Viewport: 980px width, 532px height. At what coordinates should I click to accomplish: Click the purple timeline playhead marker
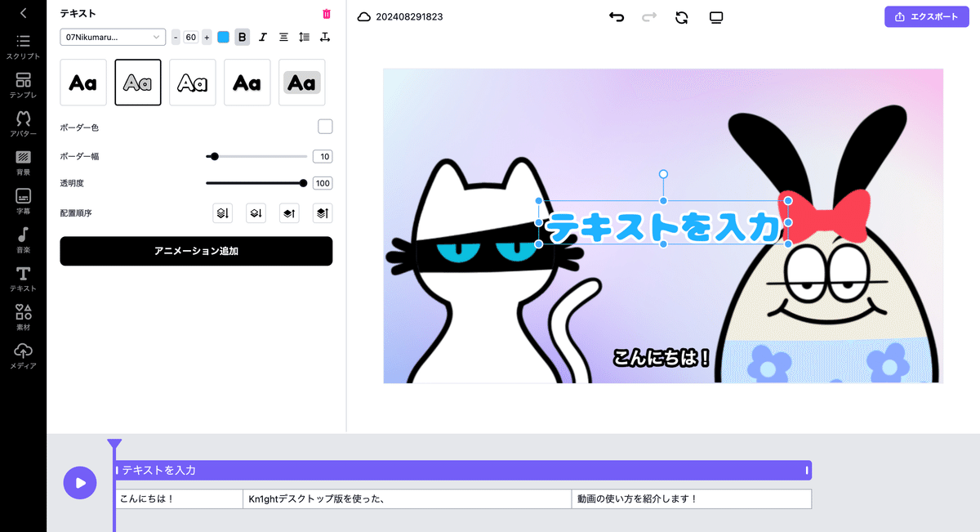point(114,445)
